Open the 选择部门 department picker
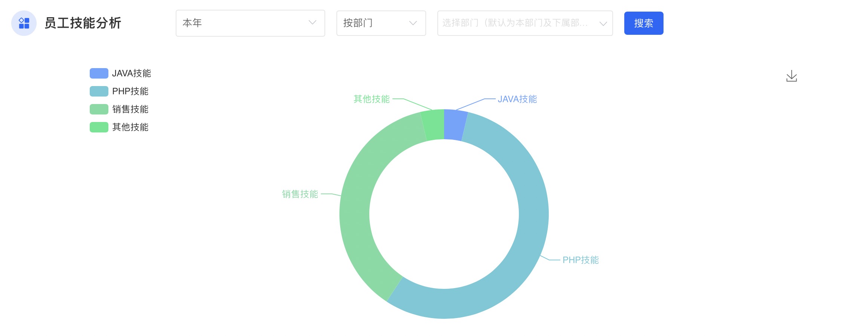Image resolution: width=868 pixels, height=336 pixels. [x=516, y=23]
